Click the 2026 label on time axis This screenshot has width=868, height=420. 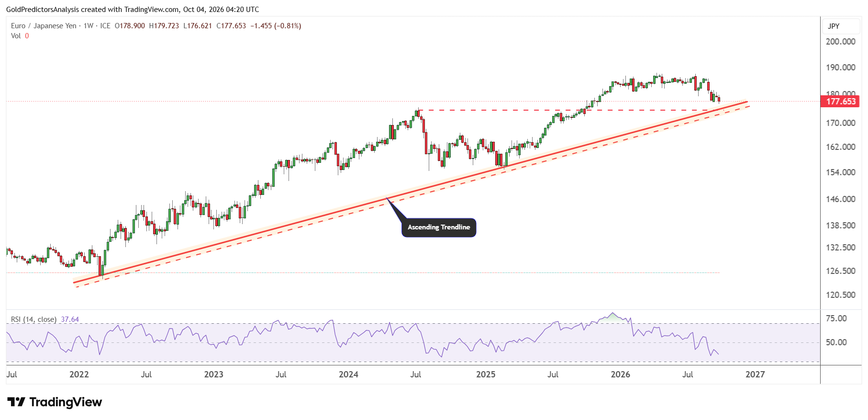[621, 375]
